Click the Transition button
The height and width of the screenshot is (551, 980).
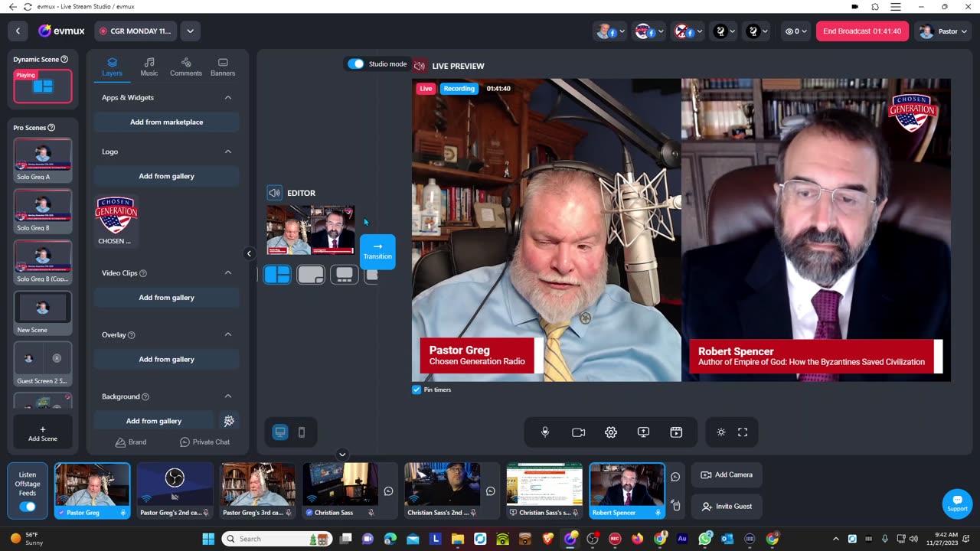pos(377,251)
